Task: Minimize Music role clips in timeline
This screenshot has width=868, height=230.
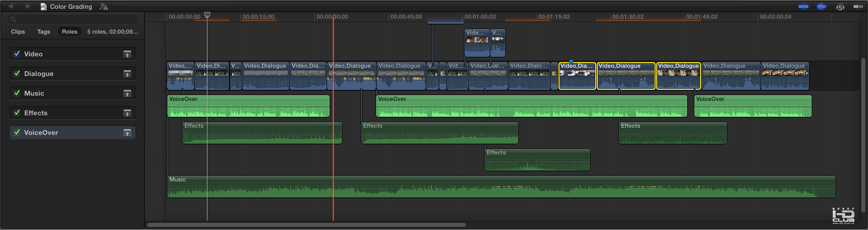Action: [127, 93]
